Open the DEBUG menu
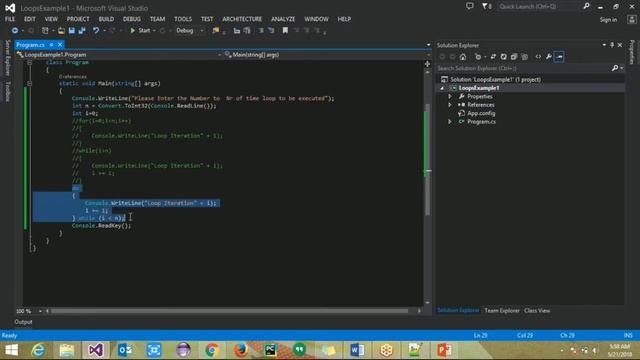This screenshot has height=360, width=640. click(x=131, y=19)
